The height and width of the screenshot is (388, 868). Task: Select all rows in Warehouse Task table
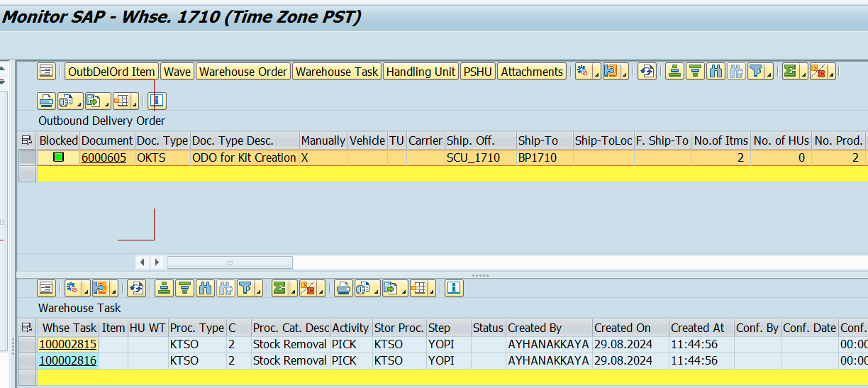27,328
